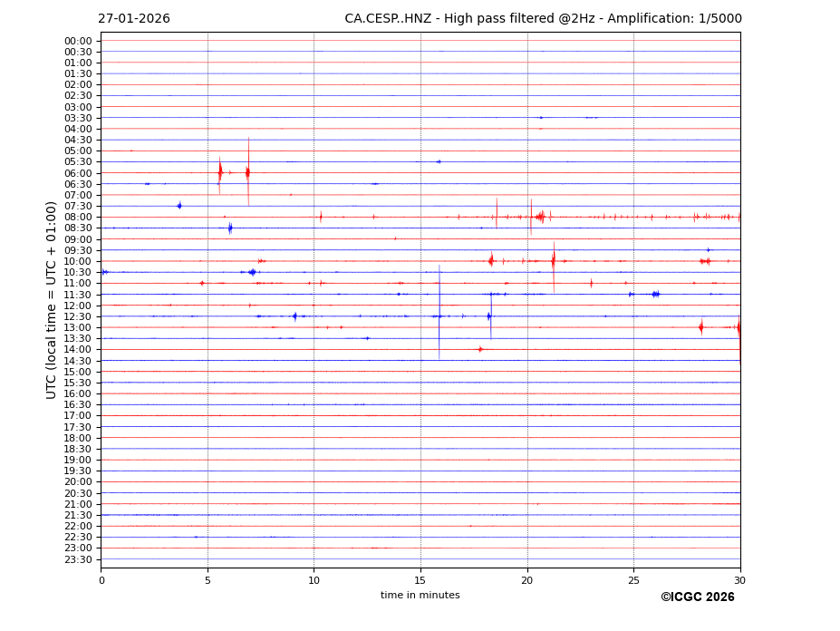The height and width of the screenshot is (631, 840).
Task: Select the 30 tick on the minutes axis
Action: (x=739, y=580)
